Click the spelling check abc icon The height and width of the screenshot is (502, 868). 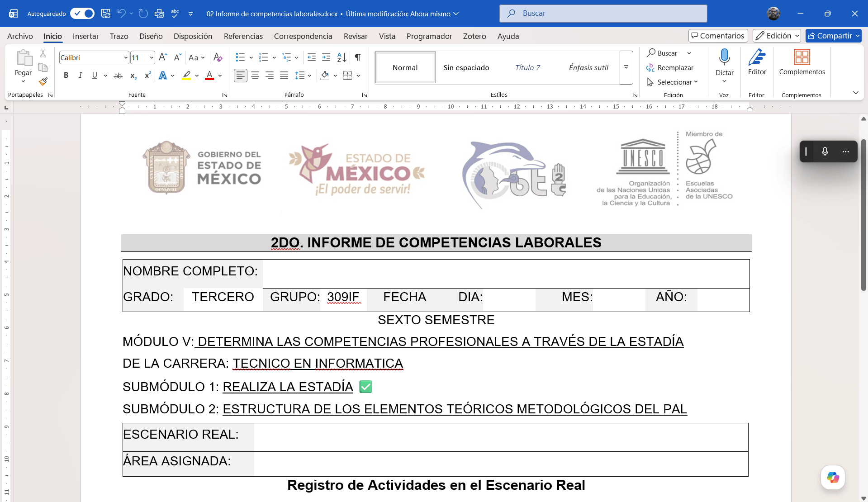(x=175, y=14)
